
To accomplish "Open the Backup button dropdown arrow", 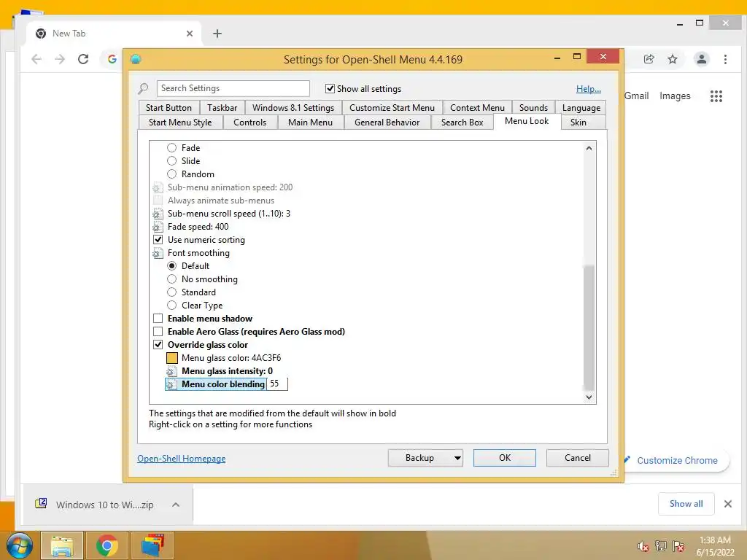I will [457, 458].
